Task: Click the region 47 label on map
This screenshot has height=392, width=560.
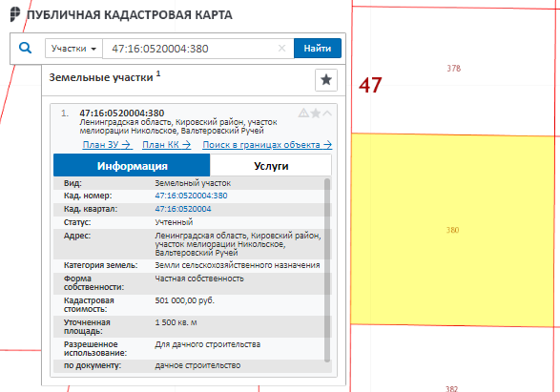Action: (370, 85)
